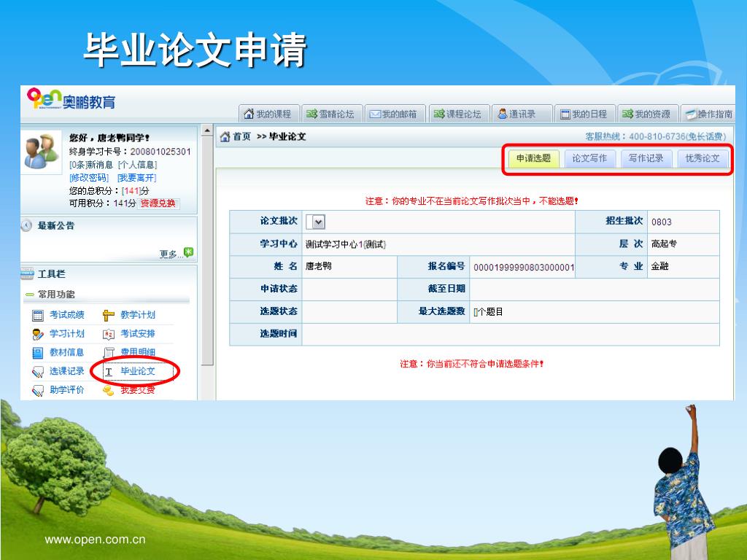Collapse the 常用功能 section

(29, 295)
